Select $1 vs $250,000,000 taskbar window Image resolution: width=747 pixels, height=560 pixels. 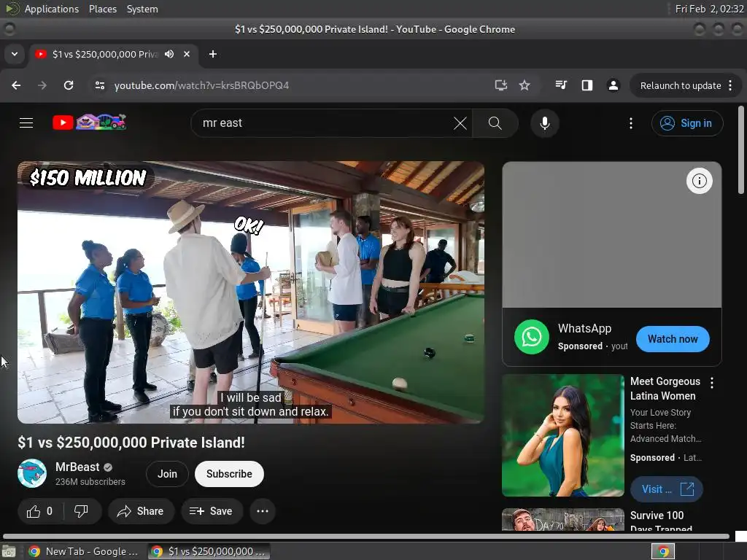[x=208, y=551]
